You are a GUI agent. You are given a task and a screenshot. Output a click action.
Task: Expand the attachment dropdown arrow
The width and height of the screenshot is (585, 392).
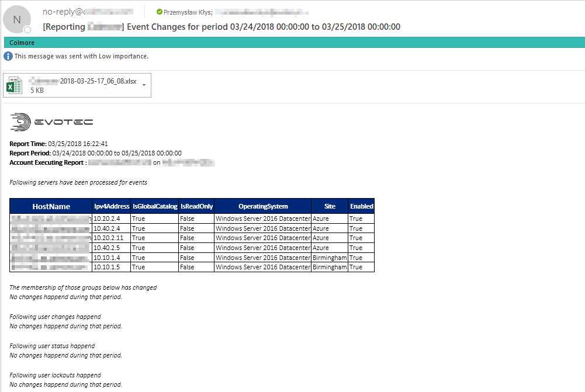[144, 85]
